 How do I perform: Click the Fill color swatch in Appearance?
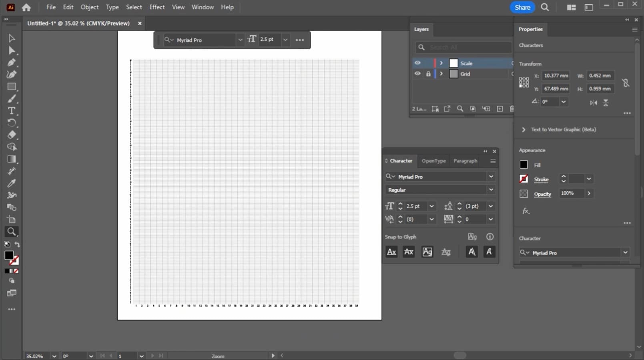pos(524,165)
